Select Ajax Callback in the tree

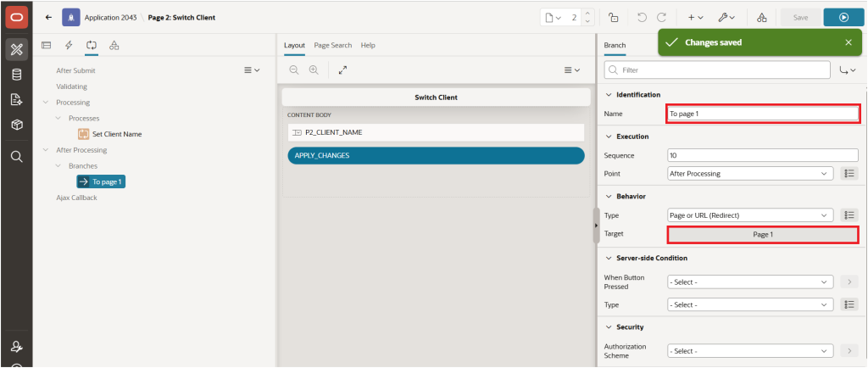[76, 198]
